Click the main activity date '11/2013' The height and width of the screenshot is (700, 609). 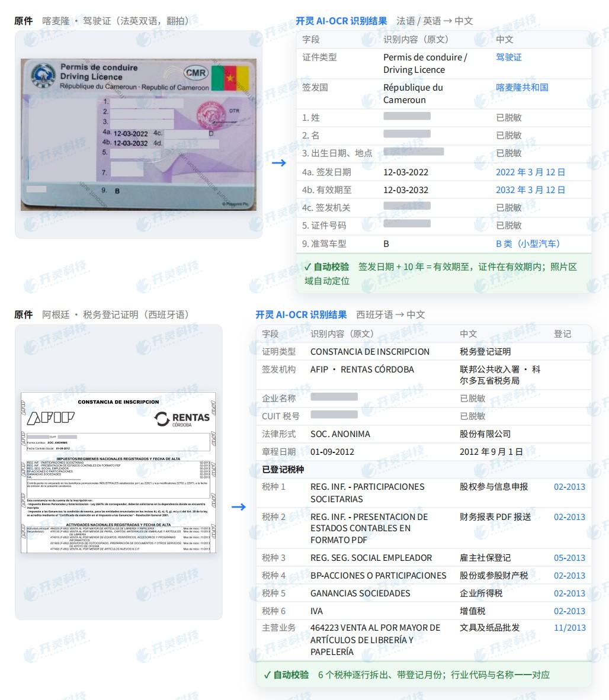570,628
